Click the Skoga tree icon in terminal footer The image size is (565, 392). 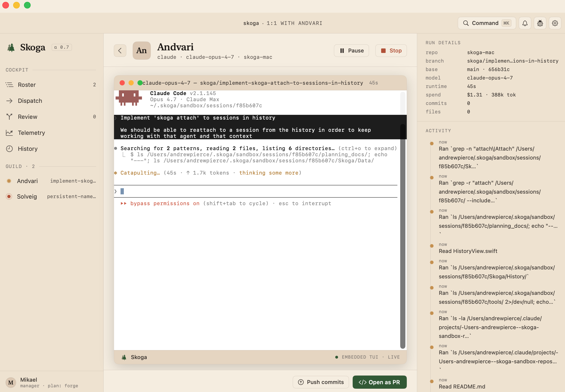(x=124, y=357)
